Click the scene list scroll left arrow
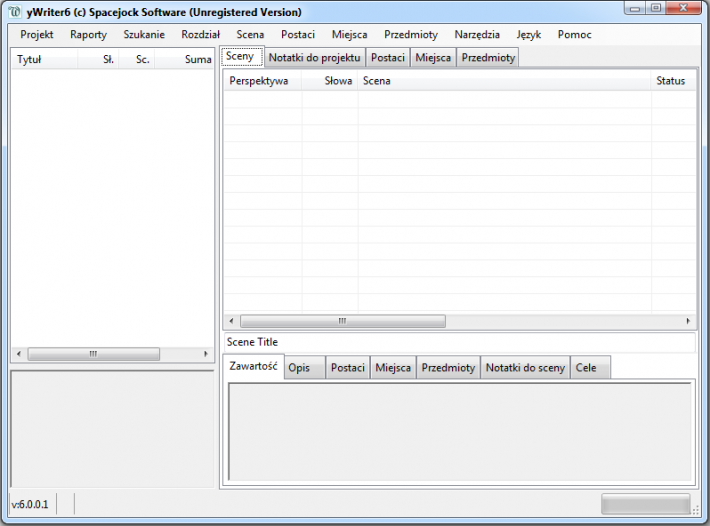Viewport: 710px width, 526px height. (x=231, y=321)
